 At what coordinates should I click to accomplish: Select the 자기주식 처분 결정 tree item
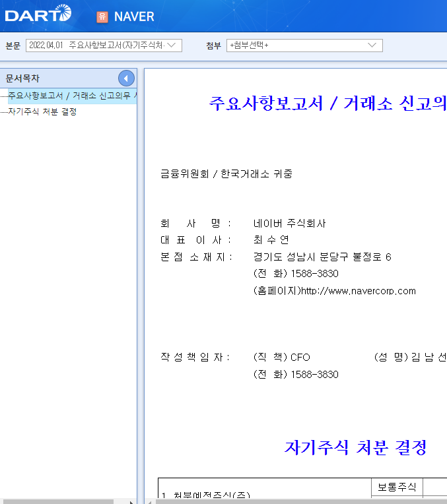click(x=42, y=111)
